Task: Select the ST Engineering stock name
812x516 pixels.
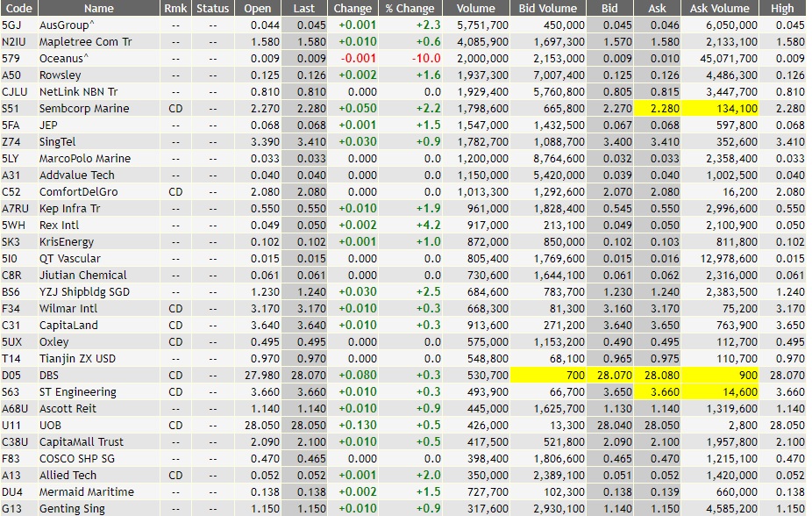Action: 78,392
